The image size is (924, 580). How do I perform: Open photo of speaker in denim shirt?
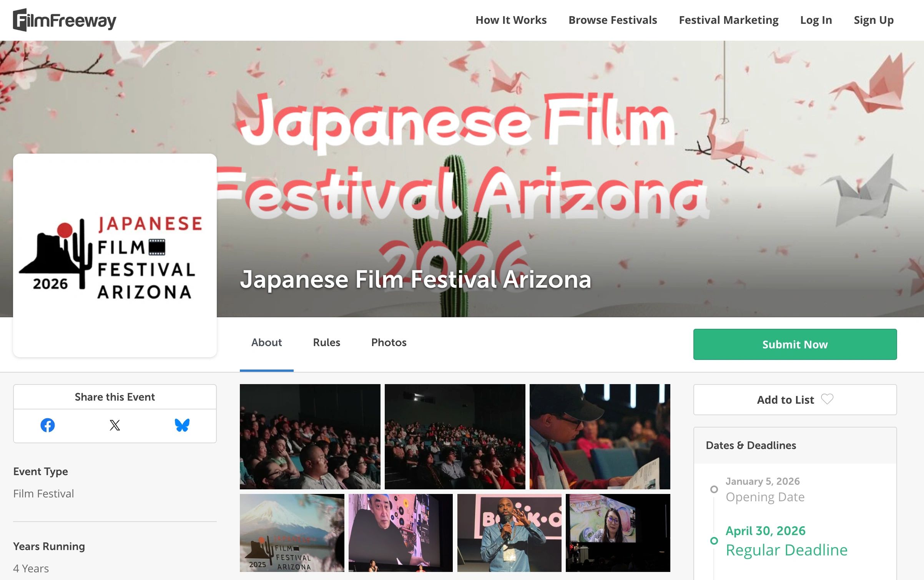tap(509, 533)
